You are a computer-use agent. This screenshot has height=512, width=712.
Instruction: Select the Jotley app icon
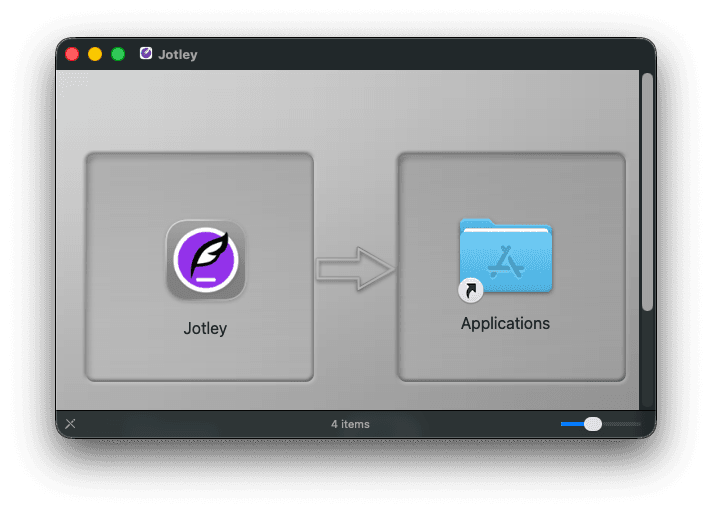[x=206, y=260]
